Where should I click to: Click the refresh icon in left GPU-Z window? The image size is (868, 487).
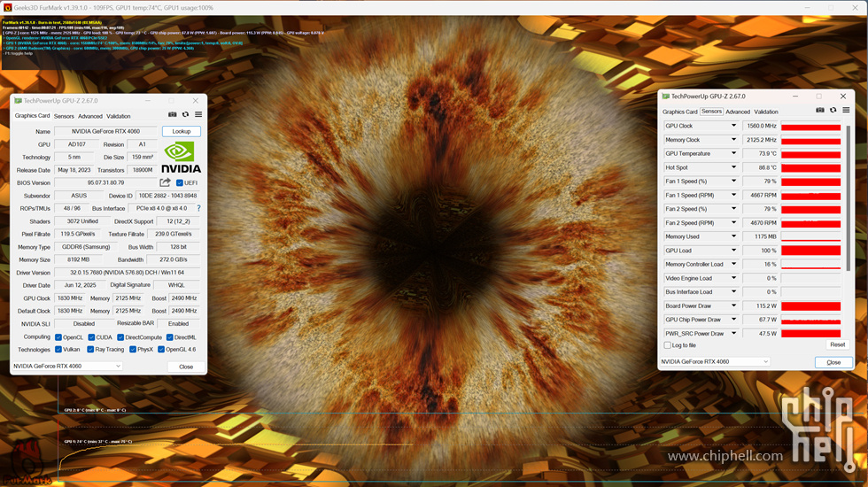[185, 114]
